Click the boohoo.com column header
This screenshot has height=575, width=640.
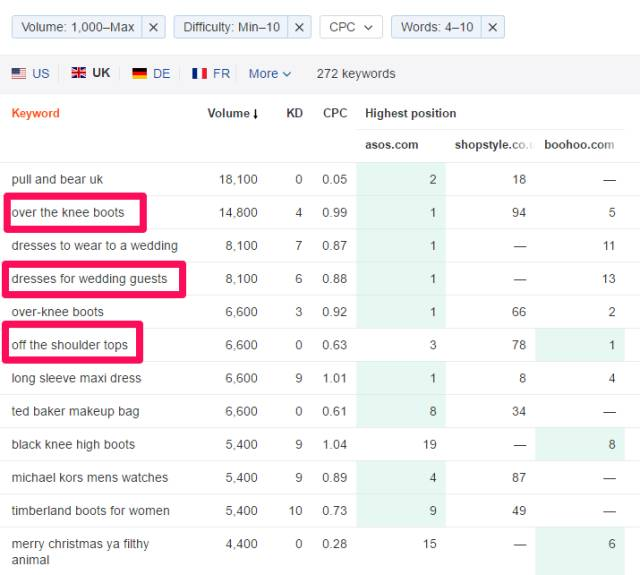(579, 145)
